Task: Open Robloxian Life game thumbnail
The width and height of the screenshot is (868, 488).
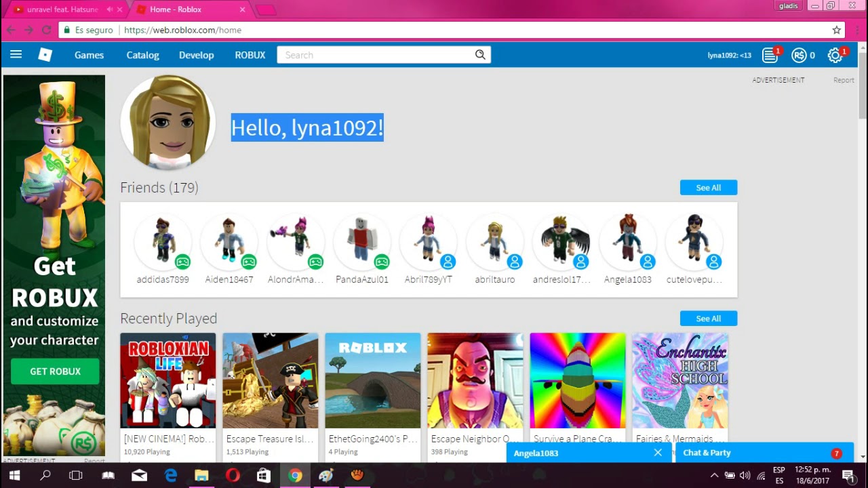Action: point(168,380)
